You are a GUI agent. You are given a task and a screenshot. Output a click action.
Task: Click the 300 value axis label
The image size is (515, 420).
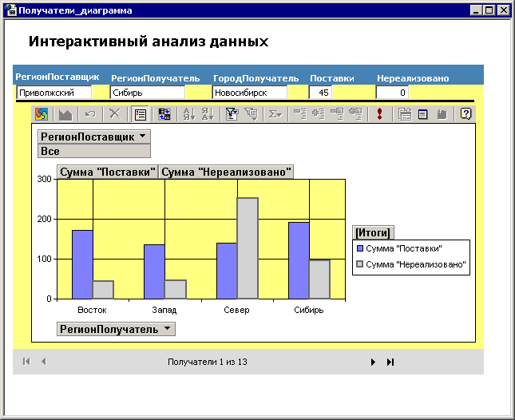[45, 179]
